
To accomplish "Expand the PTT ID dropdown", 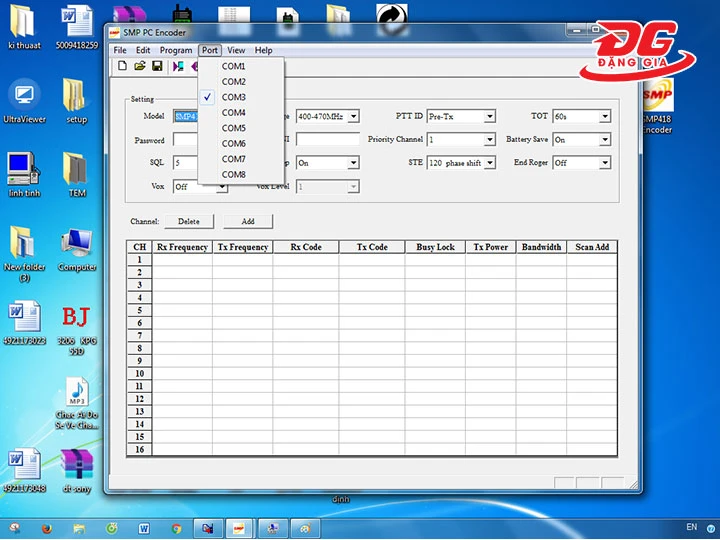I will pos(489,116).
